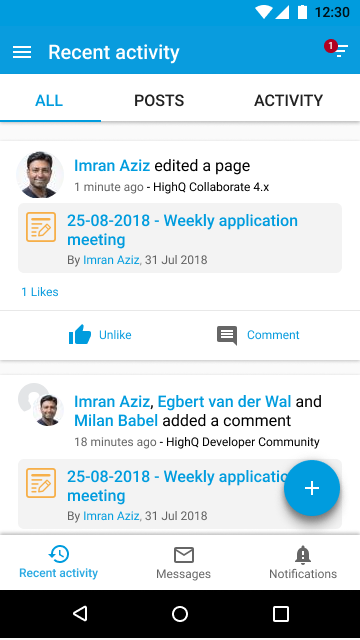Tap the Android home circle button
The height and width of the screenshot is (640, 360).
180,614
